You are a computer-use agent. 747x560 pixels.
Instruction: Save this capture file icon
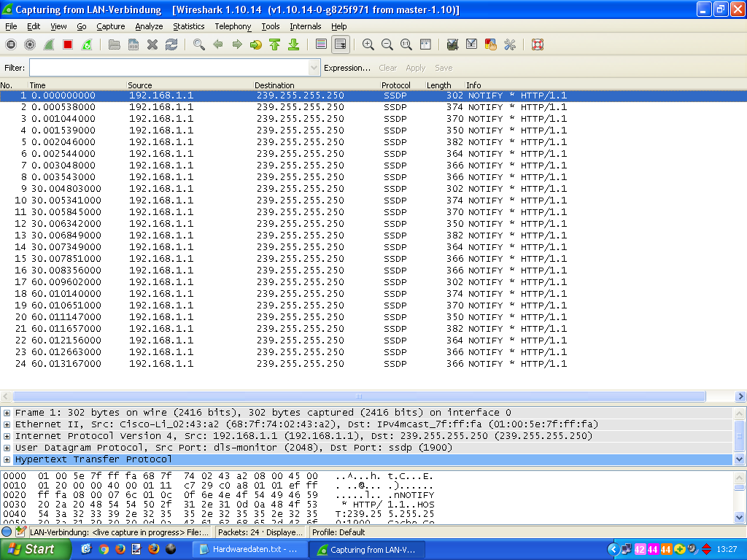point(133,44)
